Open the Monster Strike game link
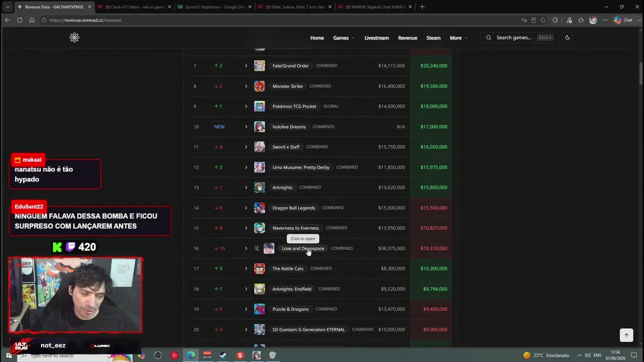This screenshot has height=362, width=644. (x=288, y=86)
